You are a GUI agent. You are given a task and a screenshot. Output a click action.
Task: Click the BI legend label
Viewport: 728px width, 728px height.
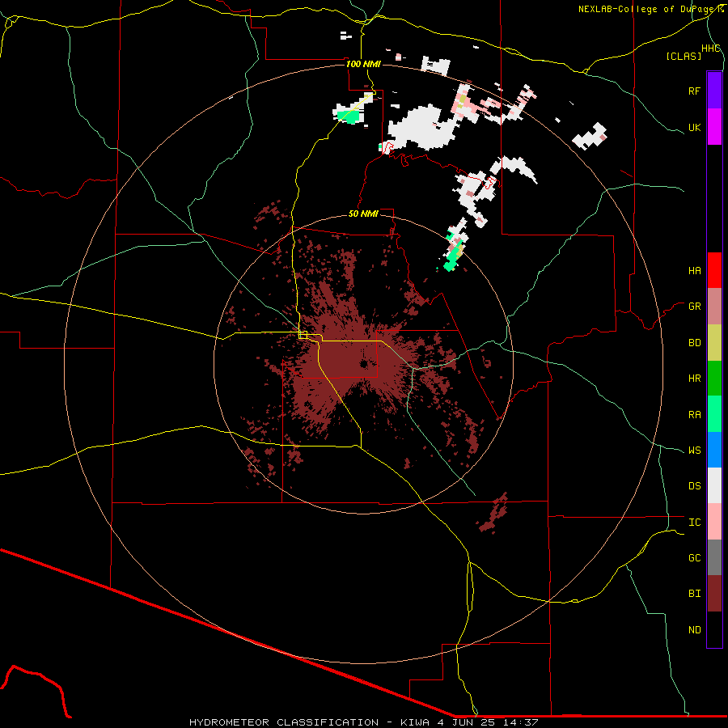click(x=694, y=594)
